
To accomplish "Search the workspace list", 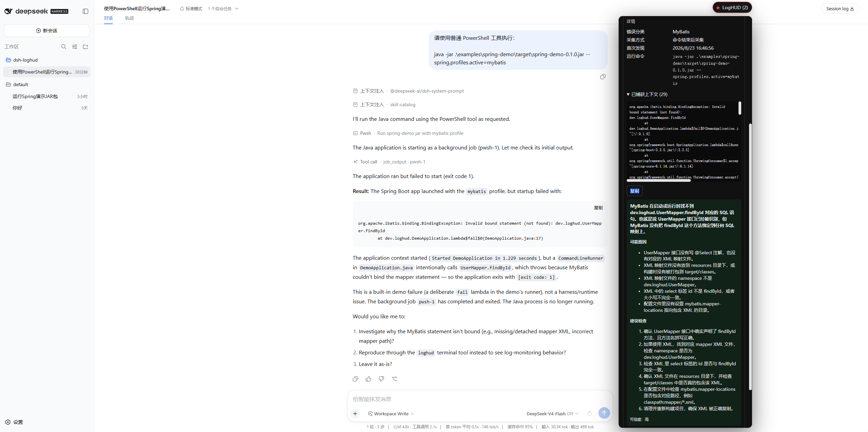I will click(x=63, y=47).
